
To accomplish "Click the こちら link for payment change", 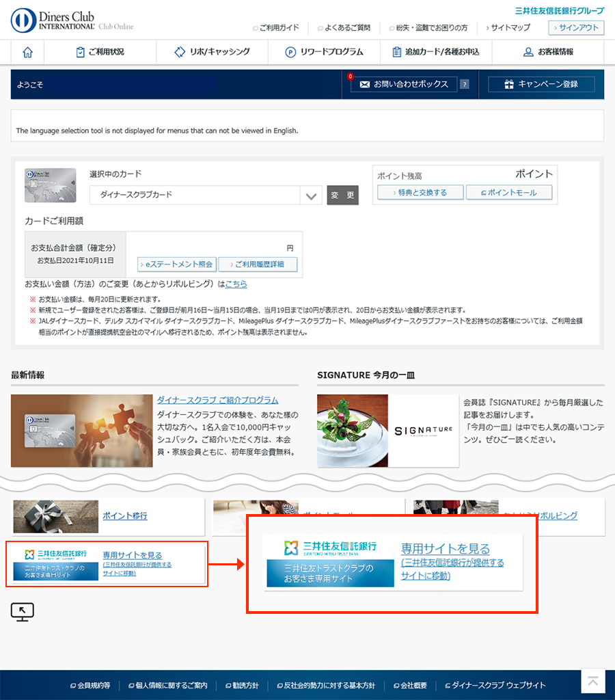I will click(x=236, y=284).
